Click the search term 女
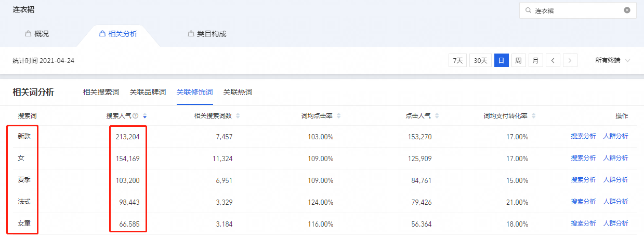 click(21, 158)
